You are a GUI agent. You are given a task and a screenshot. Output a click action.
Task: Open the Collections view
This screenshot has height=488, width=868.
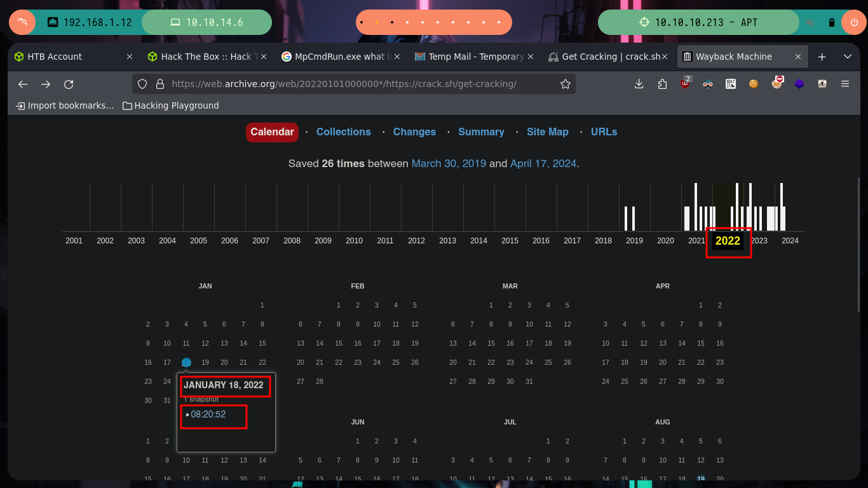pos(343,132)
